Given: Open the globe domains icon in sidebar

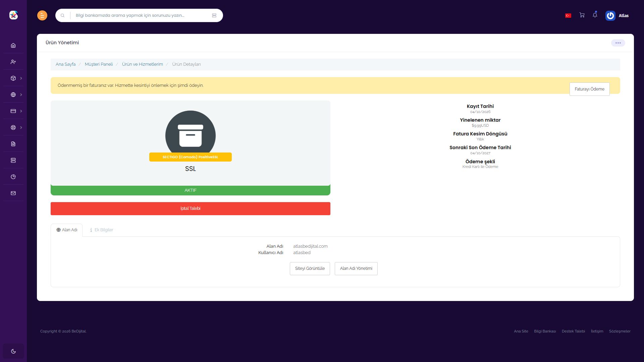Looking at the screenshot, I should (x=13, y=95).
